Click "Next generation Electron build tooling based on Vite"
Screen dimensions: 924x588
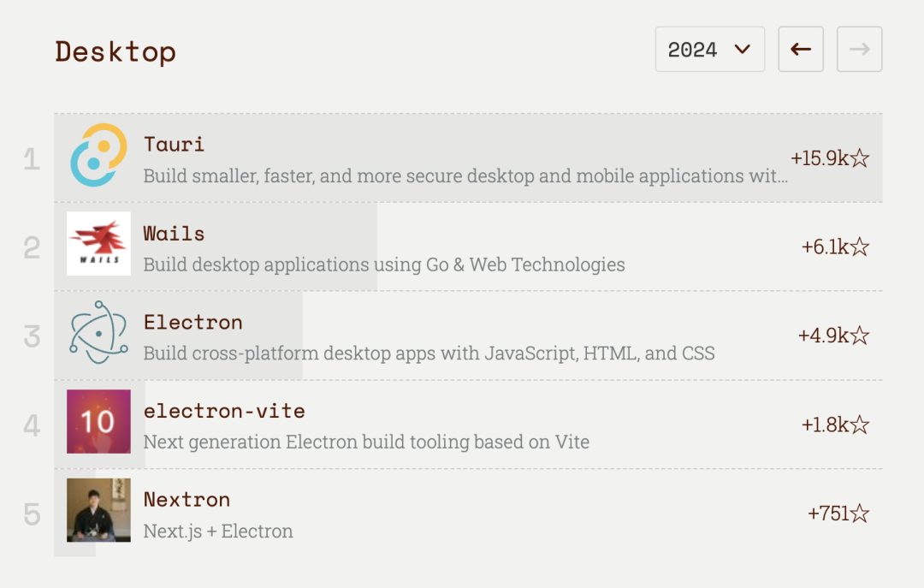point(366,442)
